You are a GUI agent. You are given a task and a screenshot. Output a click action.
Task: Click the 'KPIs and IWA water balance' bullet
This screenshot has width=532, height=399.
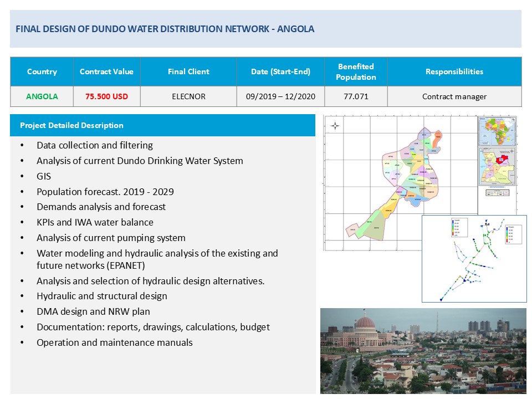(x=95, y=222)
